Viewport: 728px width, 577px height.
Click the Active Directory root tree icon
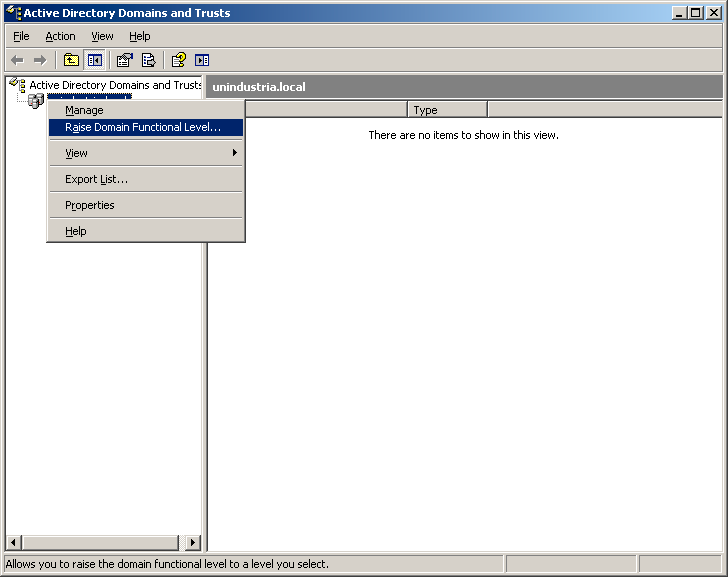(x=17, y=84)
